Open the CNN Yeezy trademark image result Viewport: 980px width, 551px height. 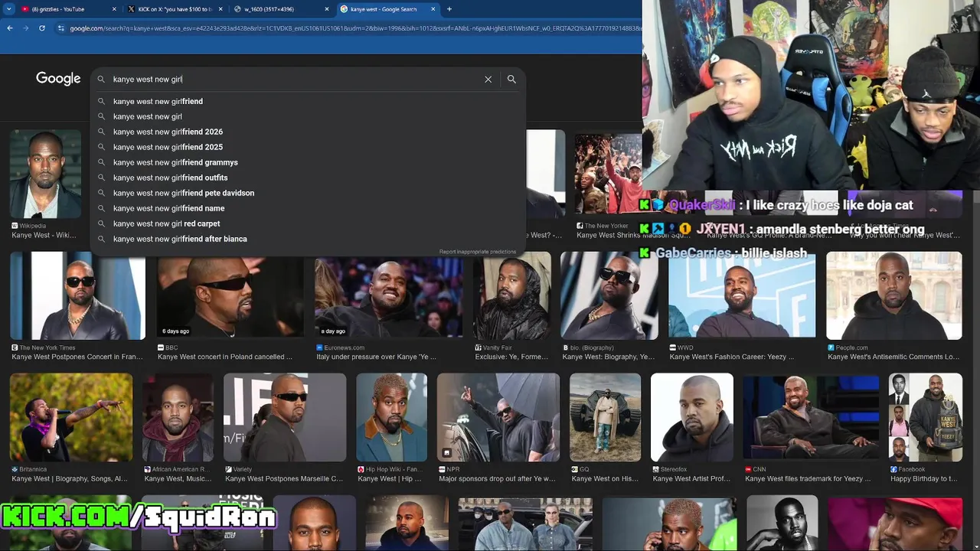tap(811, 417)
